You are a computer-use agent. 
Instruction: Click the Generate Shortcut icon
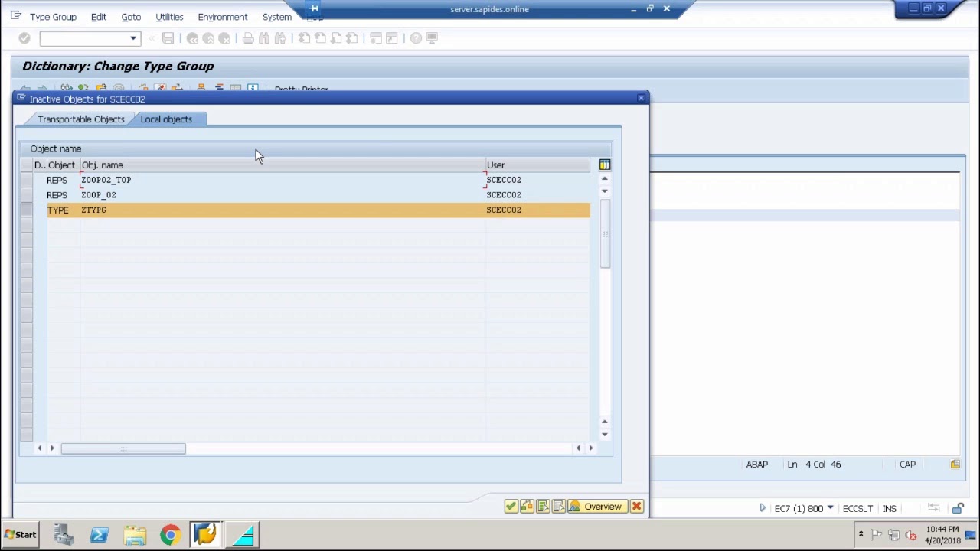pyautogui.click(x=392, y=38)
